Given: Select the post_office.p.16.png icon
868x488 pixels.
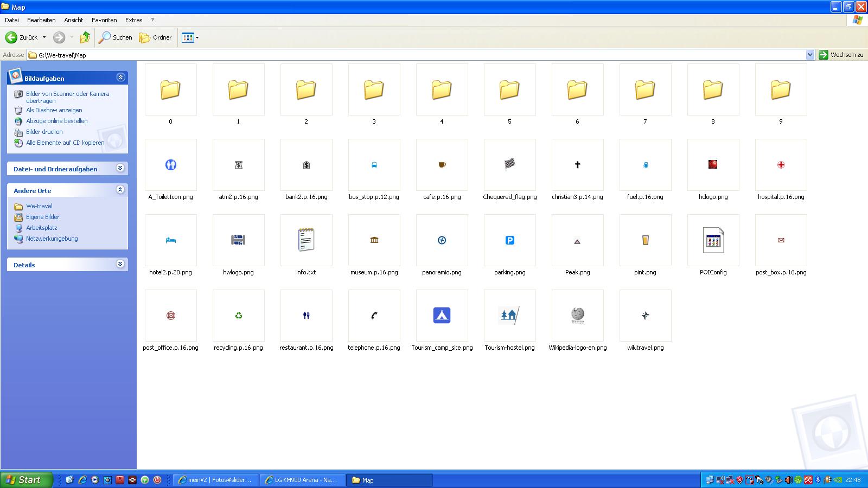Looking at the screenshot, I should (171, 316).
